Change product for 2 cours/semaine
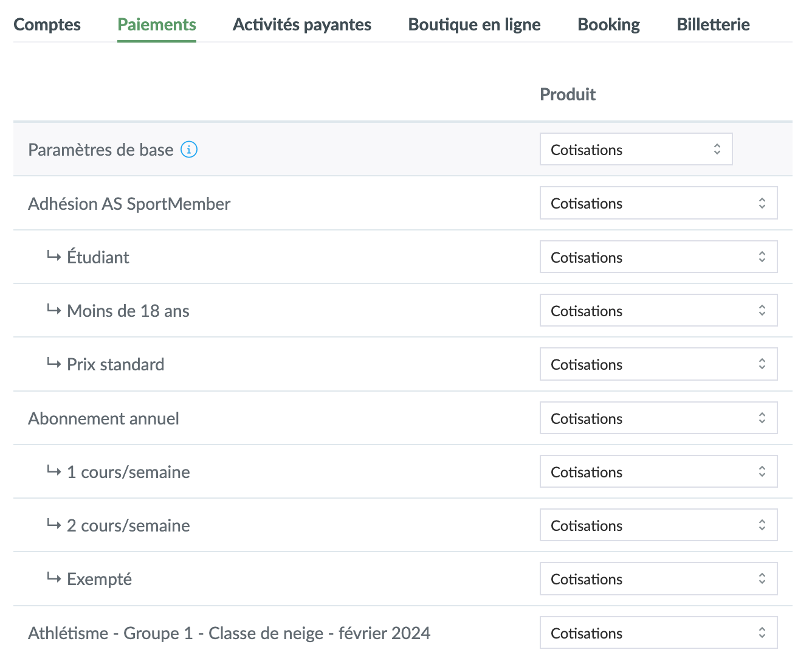Viewport: 812px width, 658px height. coord(658,525)
